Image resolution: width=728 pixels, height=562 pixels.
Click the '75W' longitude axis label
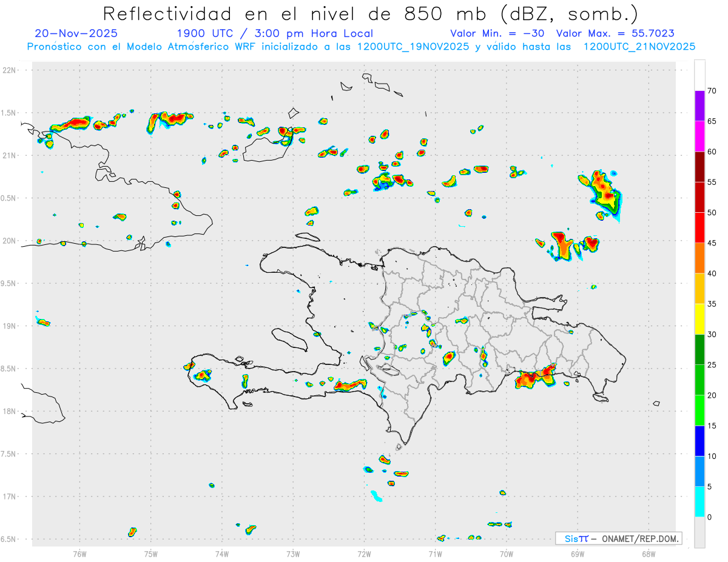click(x=151, y=554)
